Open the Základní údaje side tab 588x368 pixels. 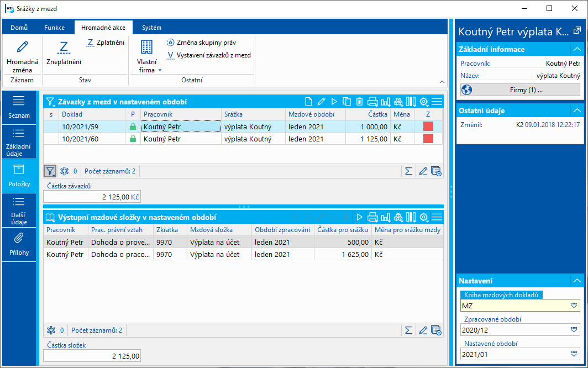pos(19,142)
